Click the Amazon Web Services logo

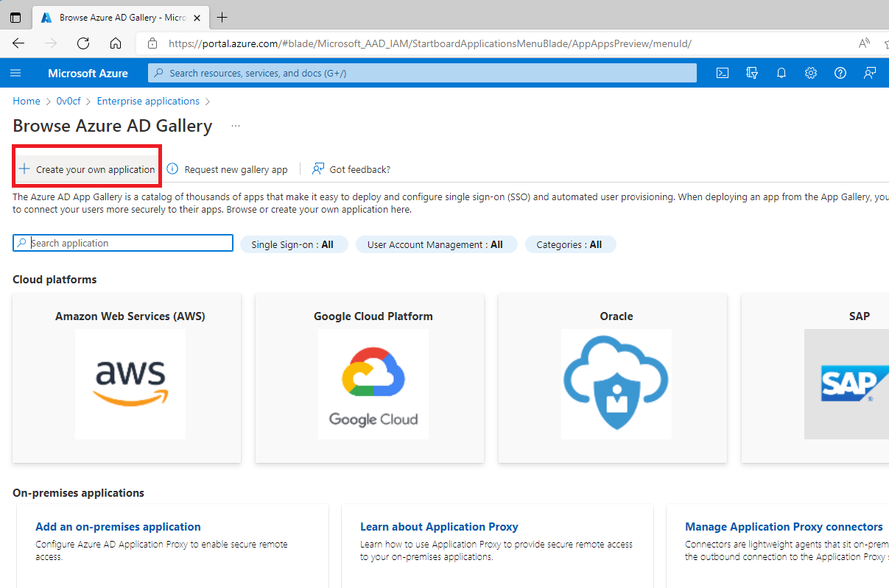[x=130, y=384]
